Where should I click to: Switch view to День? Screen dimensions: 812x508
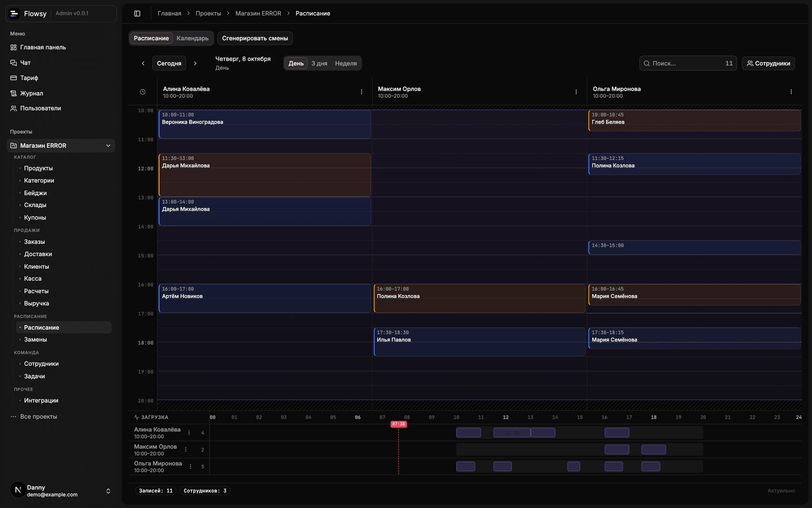(x=296, y=63)
